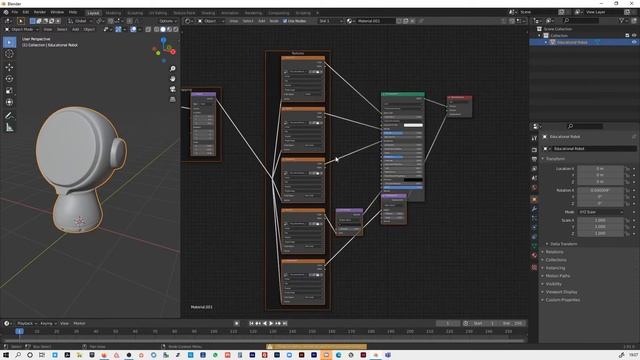
Task: Open the Modifiers properties tab icon
Action: tap(534, 209)
